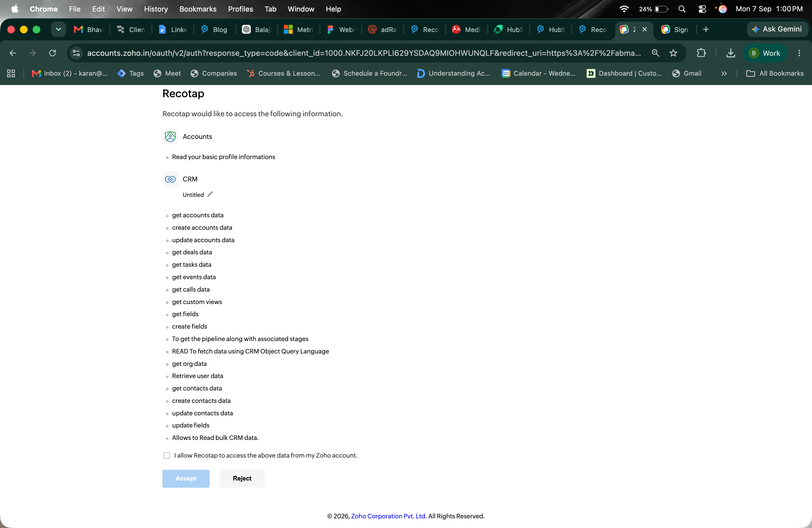
Task: Switch to the Balaji tab
Action: click(x=257, y=29)
